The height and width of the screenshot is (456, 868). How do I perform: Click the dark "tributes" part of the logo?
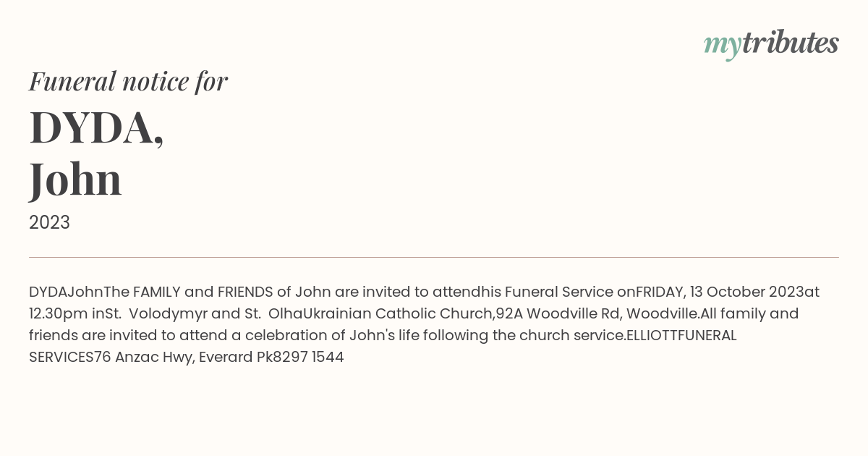coord(791,43)
